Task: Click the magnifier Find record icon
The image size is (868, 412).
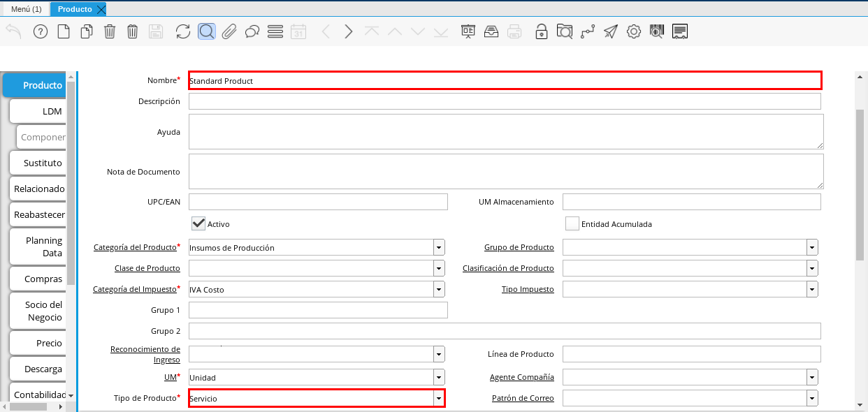Action: click(206, 31)
